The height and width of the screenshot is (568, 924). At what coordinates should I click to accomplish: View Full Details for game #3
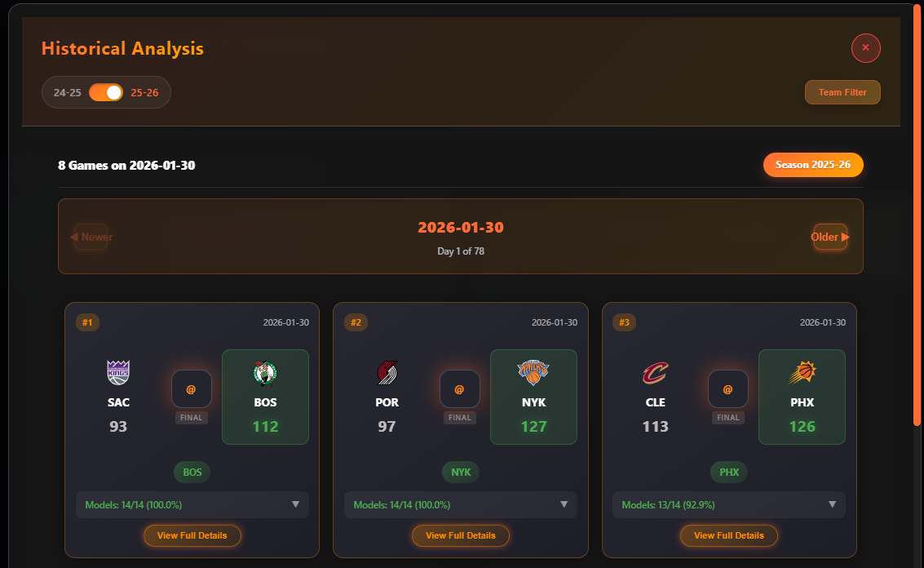[729, 535]
